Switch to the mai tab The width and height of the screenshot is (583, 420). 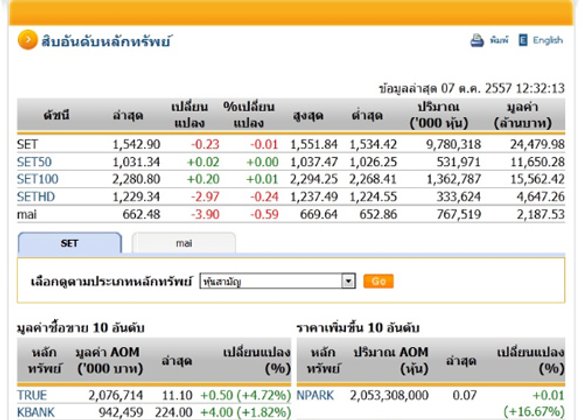184,243
